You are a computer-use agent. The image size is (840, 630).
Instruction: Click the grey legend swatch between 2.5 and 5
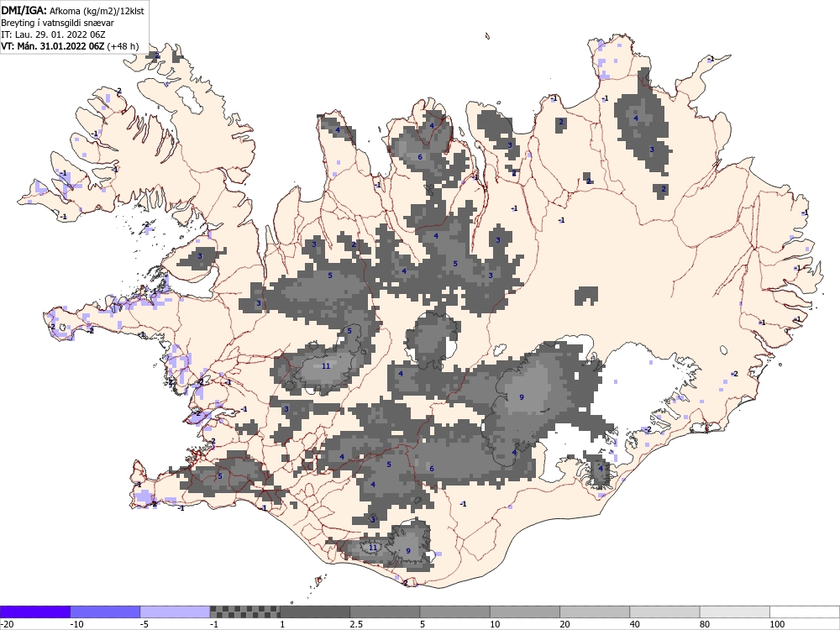pos(385,612)
